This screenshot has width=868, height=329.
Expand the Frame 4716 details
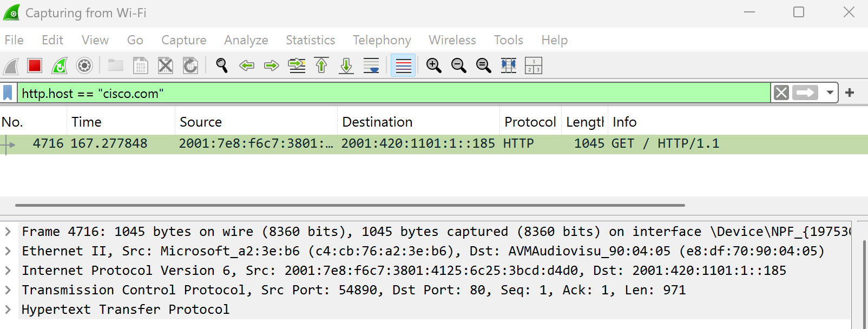[8, 232]
